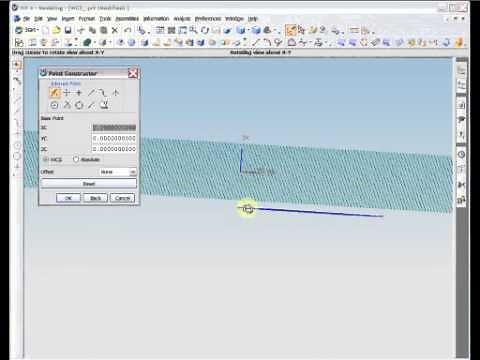Select the Control Point method icon

point(103,93)
